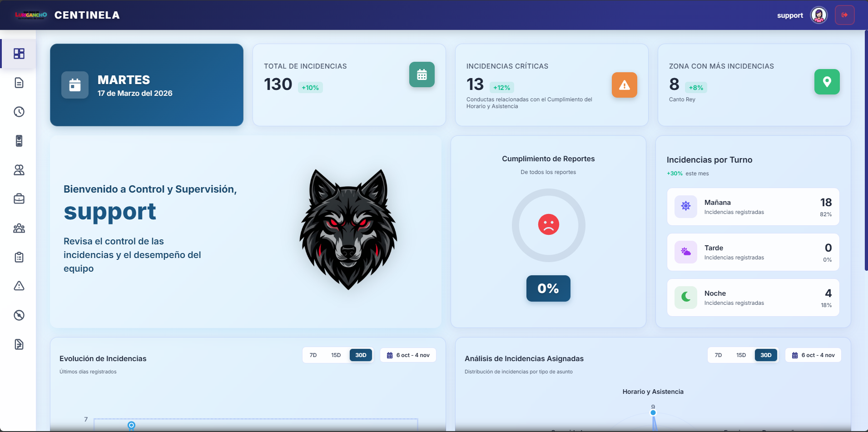Select 15D in Análisis de Incidencias Asignadas
868x432 pixels.
741,355
